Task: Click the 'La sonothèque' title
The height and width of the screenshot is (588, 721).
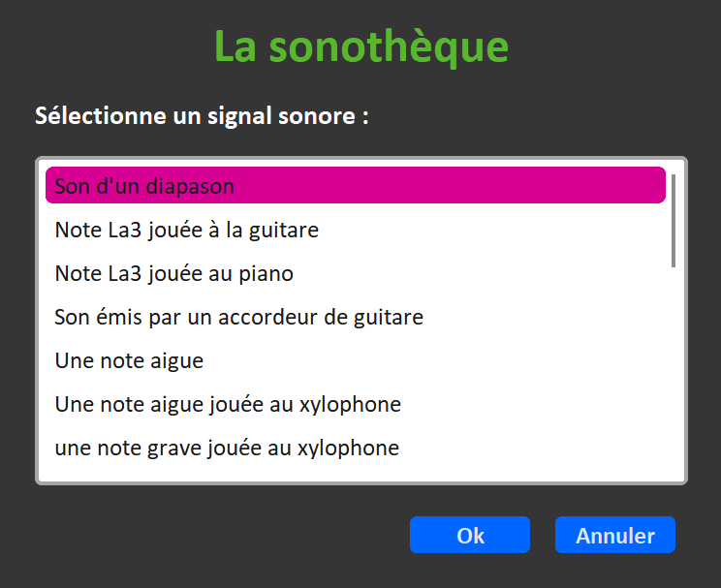Action: pyautogui.click(x=360, y=46)
